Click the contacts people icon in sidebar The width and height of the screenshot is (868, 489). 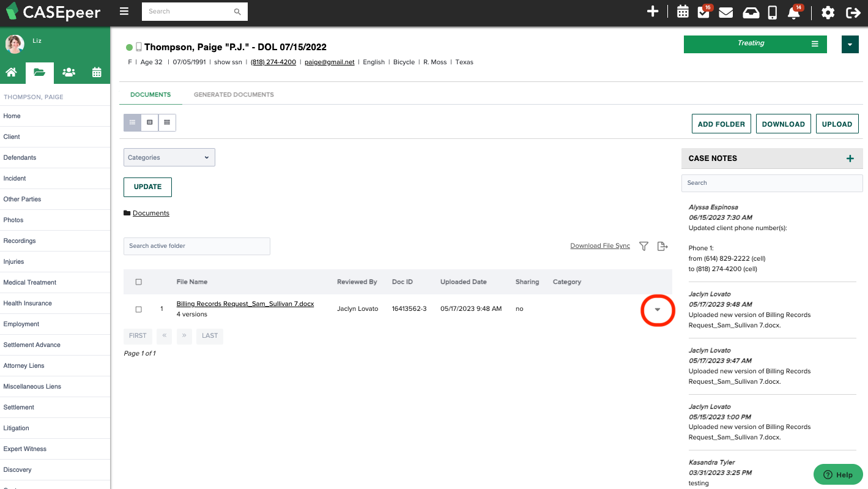(69, 73)
